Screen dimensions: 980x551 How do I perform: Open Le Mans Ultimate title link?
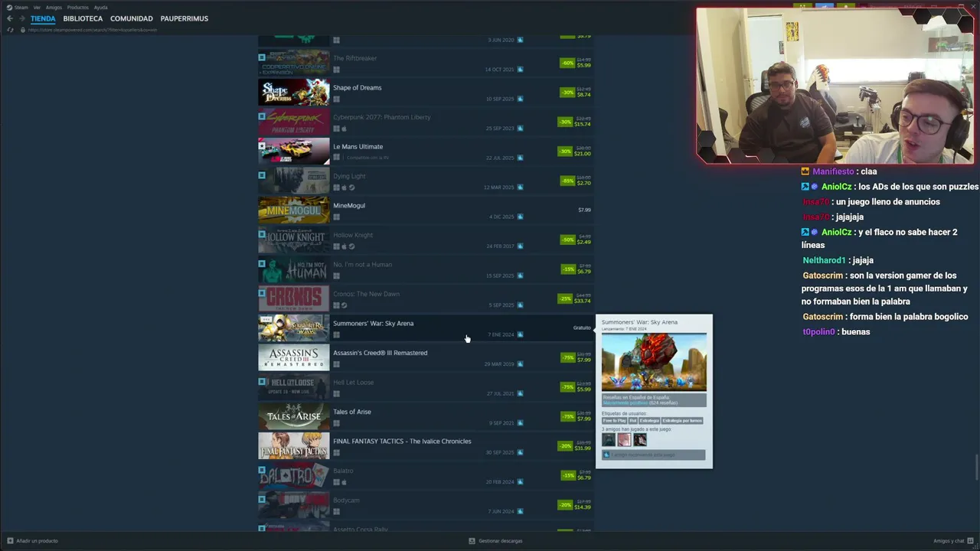pyautogui.click(x=358, y=147)
